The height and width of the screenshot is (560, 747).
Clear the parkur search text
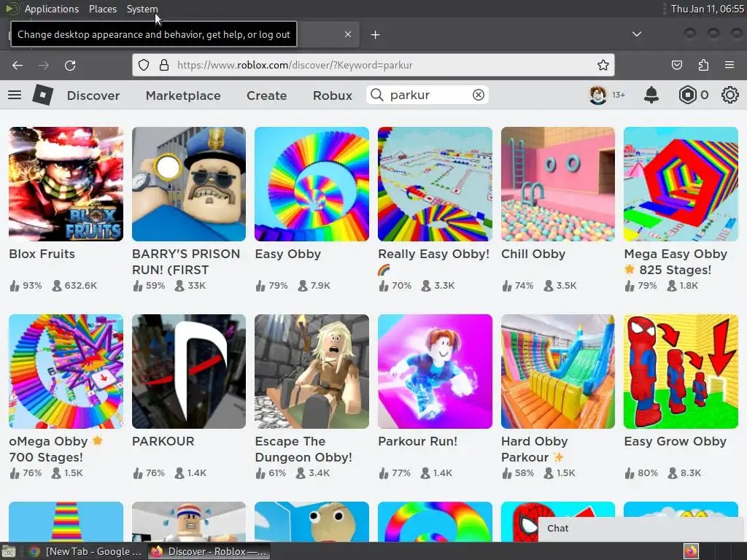[479, 95]
